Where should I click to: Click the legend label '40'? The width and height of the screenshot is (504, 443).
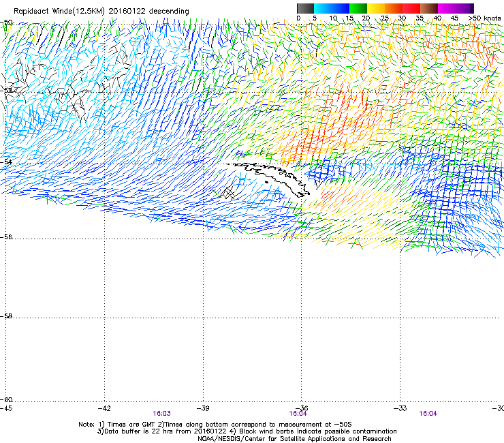pos(437,18)
